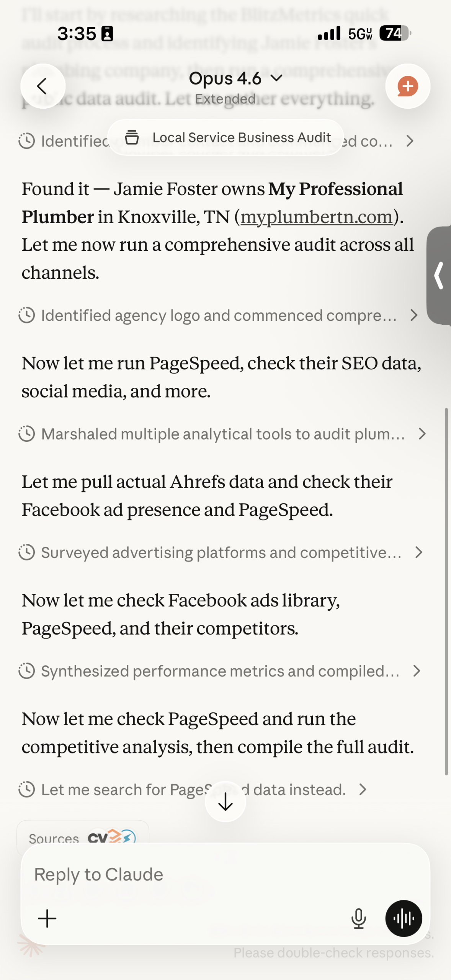
Task: Expand 'Identified agency logo and commenced' thinking step
Action: [x=218, y=315]
